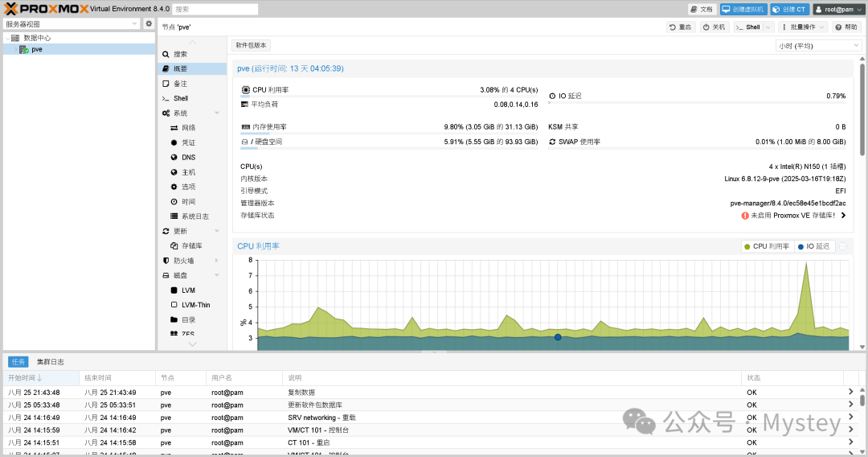Click the Proxmox logo

point(46,9)
